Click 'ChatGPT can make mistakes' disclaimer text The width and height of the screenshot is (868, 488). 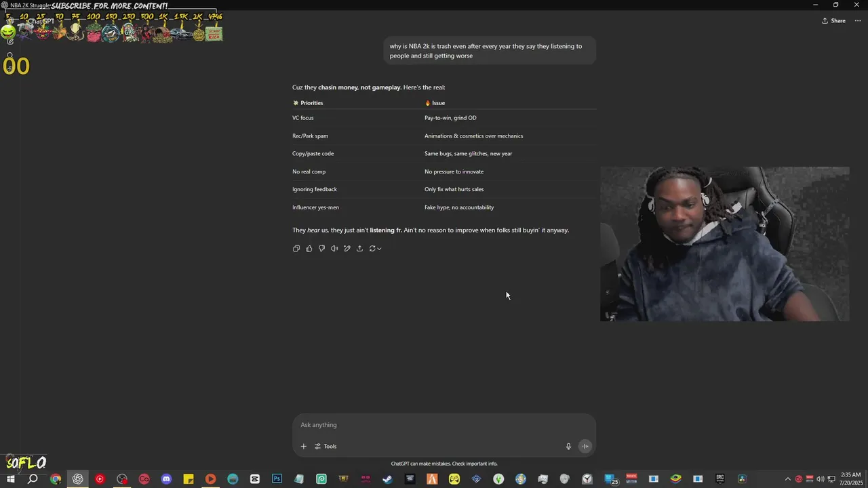click(444, 464)
